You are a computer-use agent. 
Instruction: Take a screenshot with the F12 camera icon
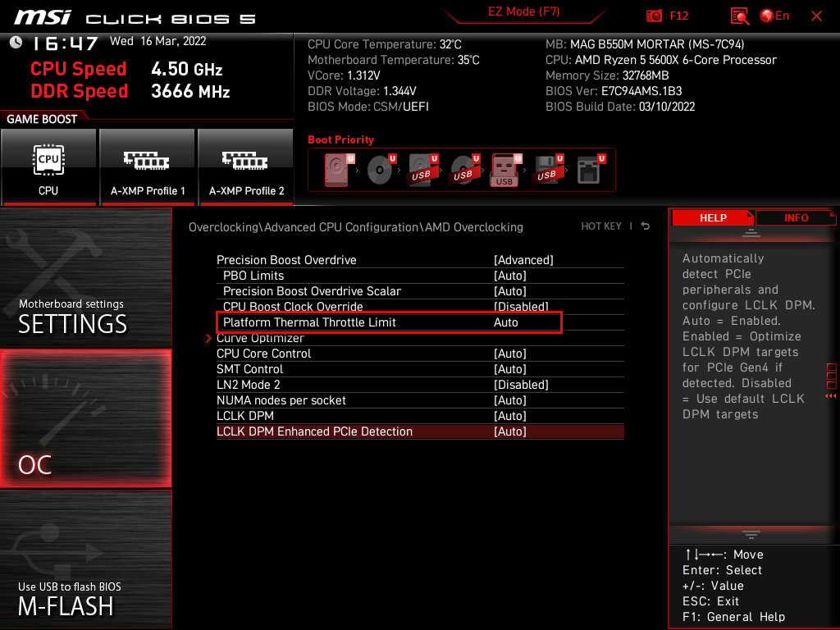pos(654,16)
